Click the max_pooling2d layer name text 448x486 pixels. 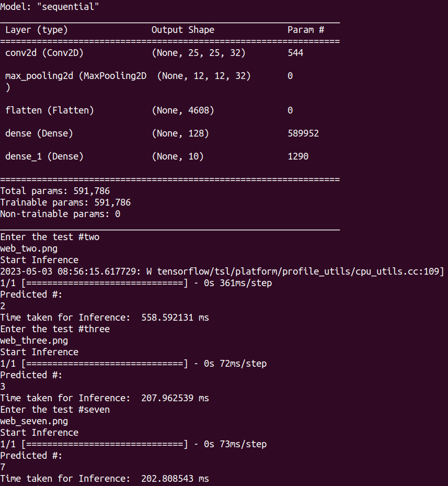coord(75,76)
